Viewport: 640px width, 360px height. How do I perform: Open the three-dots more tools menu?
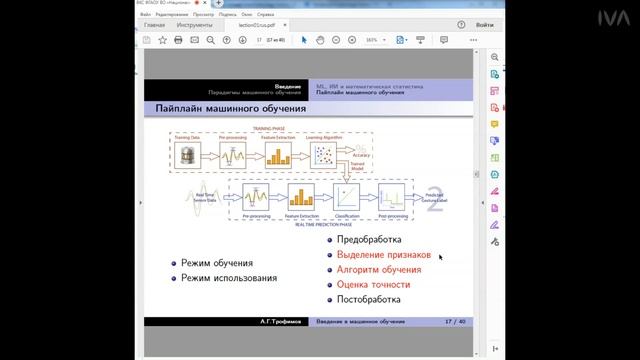coord(473,40)
